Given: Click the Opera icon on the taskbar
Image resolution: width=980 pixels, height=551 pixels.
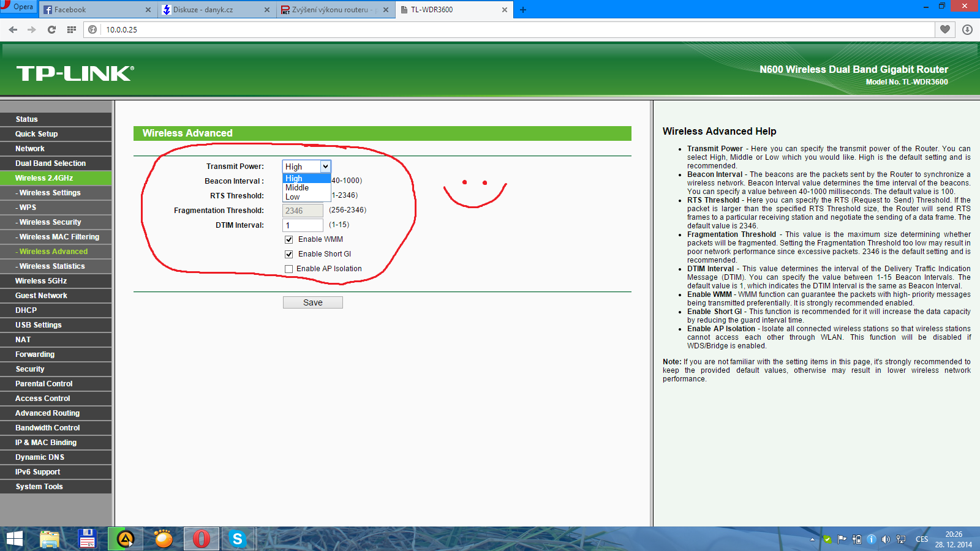Looking at the screenshot, I should (201, 539).
